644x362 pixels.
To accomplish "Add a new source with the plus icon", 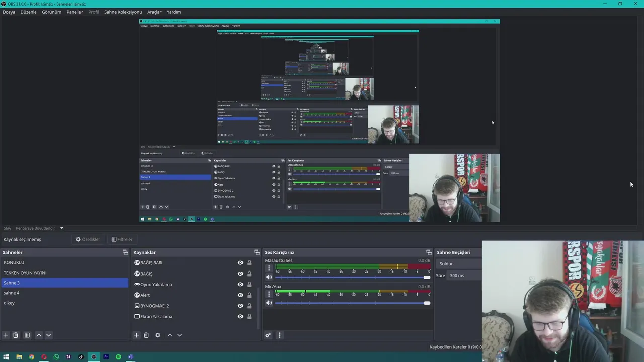I will click(136, 335).
